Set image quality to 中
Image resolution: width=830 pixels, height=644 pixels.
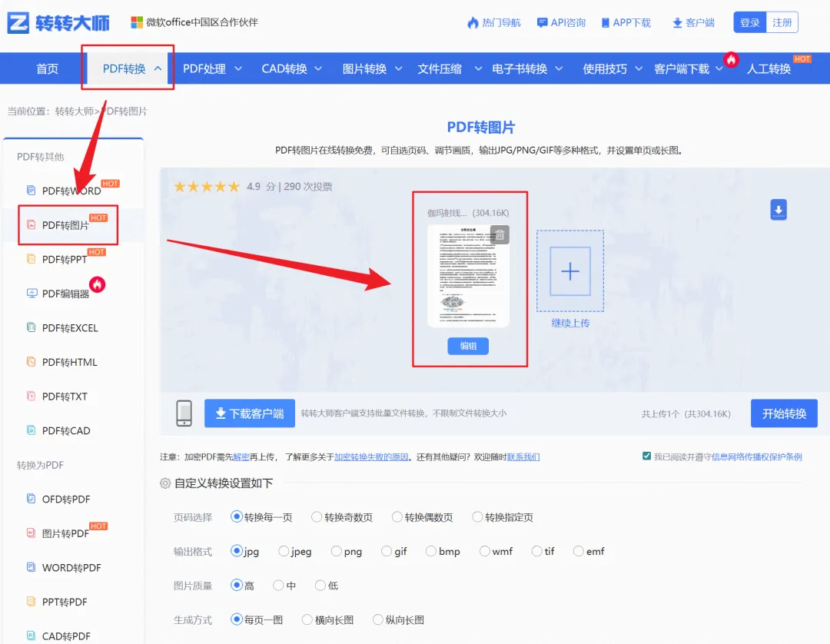coord(278,586)
